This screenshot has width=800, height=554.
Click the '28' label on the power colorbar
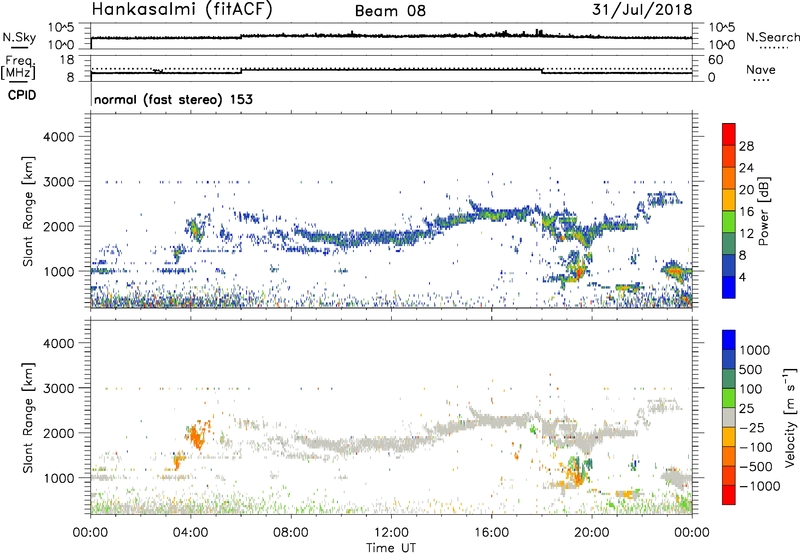[x=746, y=146]
